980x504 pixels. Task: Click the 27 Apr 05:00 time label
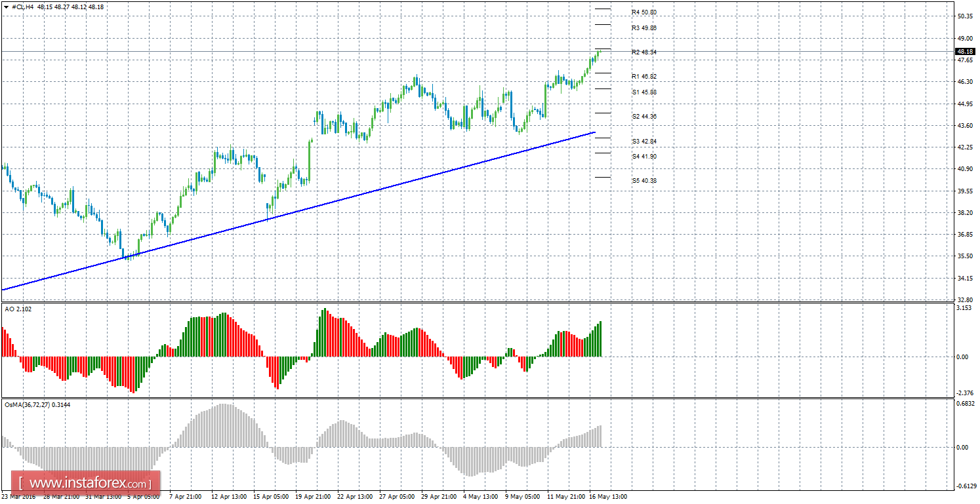(397, 497)
